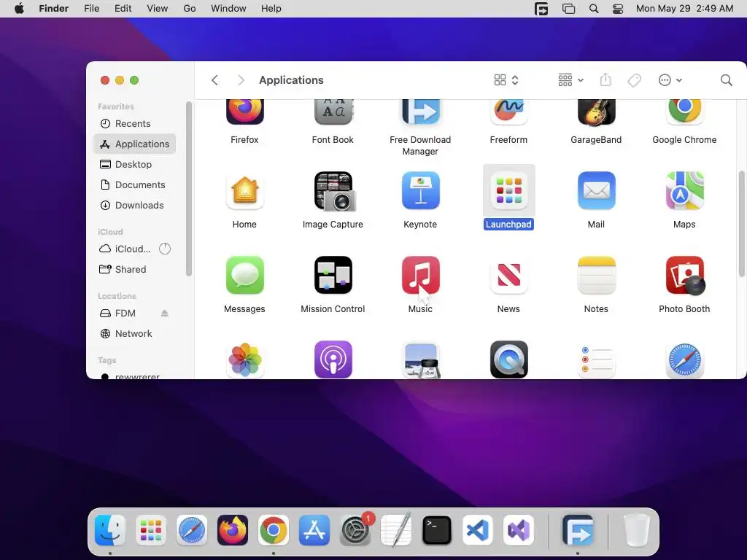Viewport: 747px width, 560px height.
Task: Open System Settings from the Dock
Action: click(x=355, y=530)
